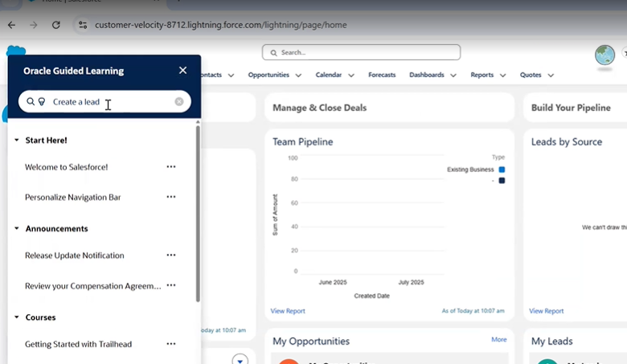Screen dimensions: 627x364
Task: Open the Opportunities tab dropdown chevron
Action: pyautogui.click(x=298, y=75)
